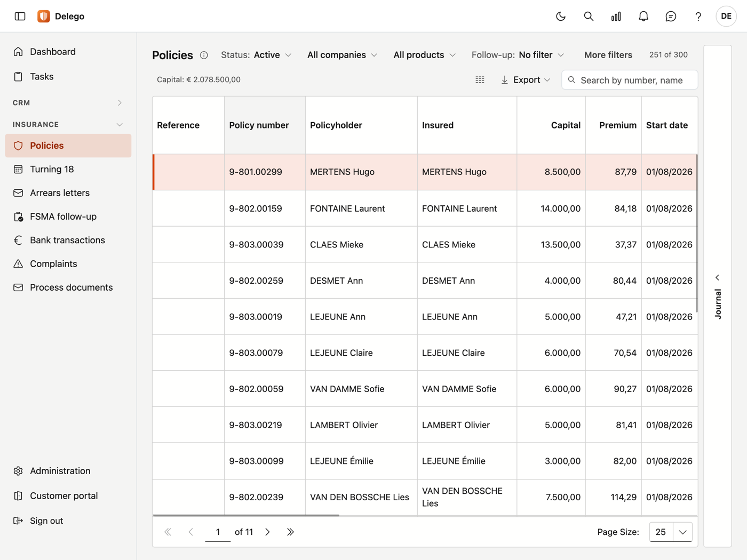Toggle the sidebar panel icon

(x=20, y=16)
